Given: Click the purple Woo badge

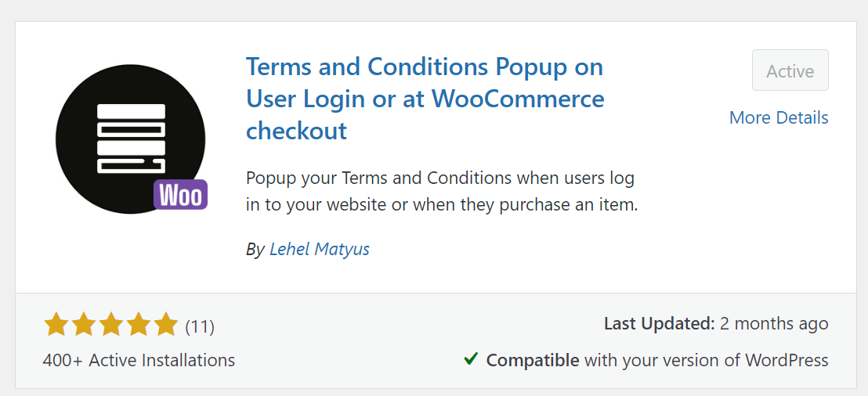Looking at the screenshot, I should click(x=180, y=195).
